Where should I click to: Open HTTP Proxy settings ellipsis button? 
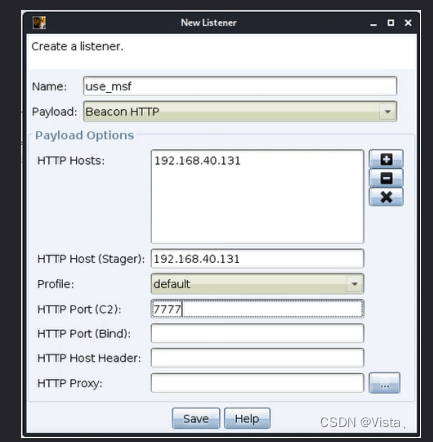tap(384, 383)
